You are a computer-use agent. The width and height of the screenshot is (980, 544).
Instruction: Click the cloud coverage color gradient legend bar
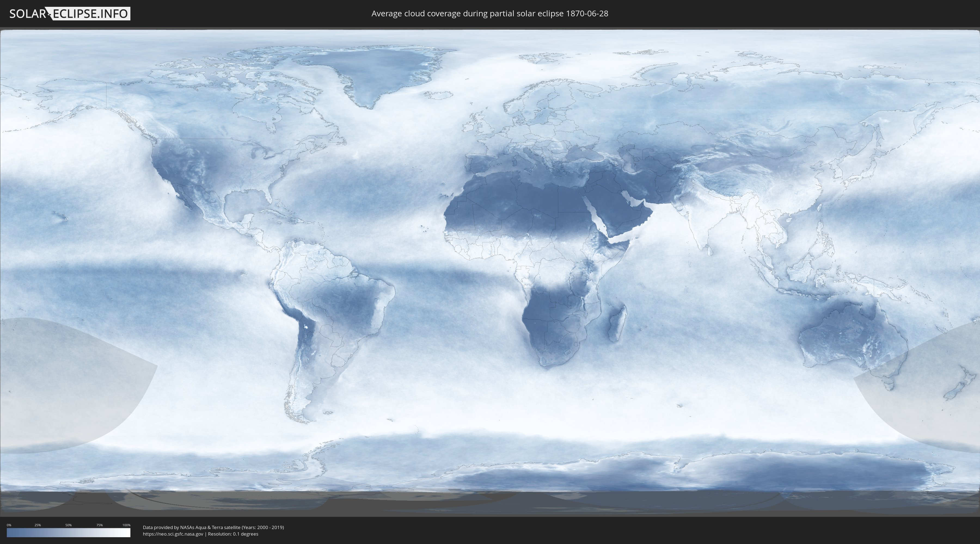click(69, 533)
